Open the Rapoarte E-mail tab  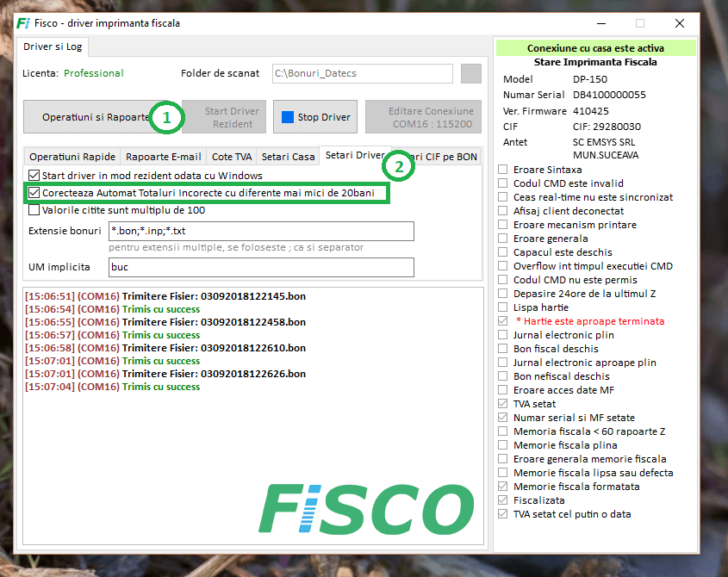pos(164,157)
